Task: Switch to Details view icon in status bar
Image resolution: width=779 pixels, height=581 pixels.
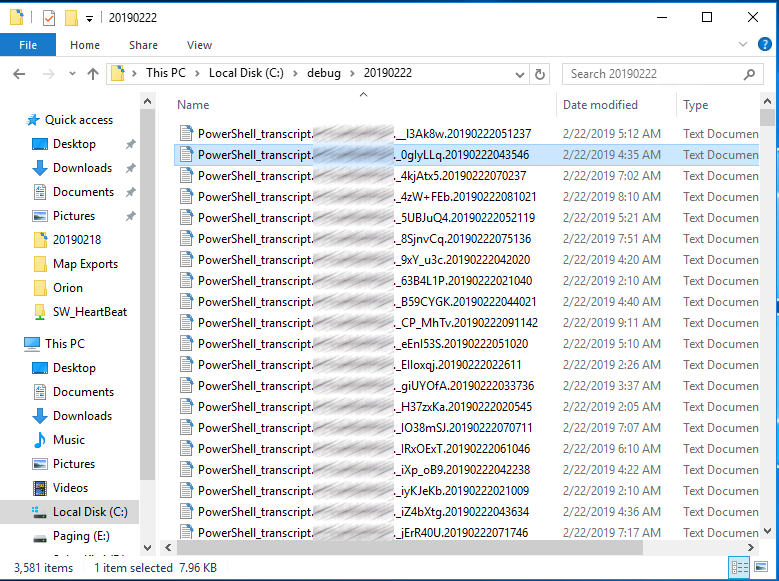Action: click(740, 567)
